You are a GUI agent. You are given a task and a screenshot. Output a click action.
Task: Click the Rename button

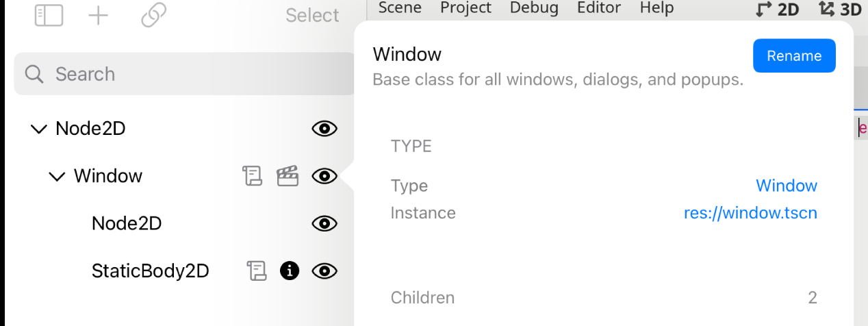tap(794, 55)
